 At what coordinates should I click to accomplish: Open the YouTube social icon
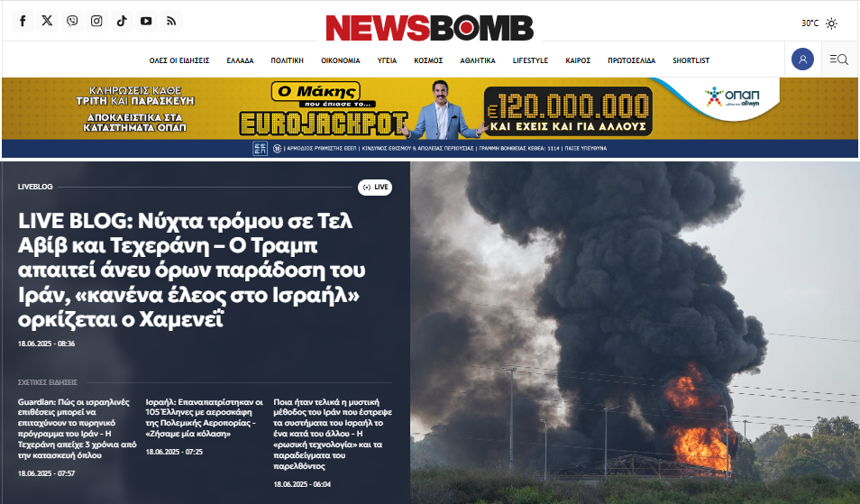tap(146, 22)
